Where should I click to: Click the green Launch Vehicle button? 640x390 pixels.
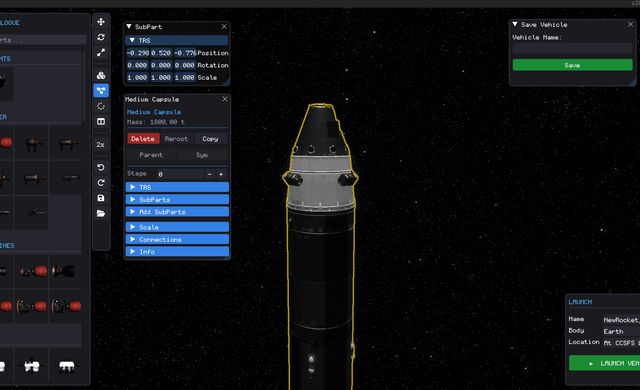coord(604,363)
